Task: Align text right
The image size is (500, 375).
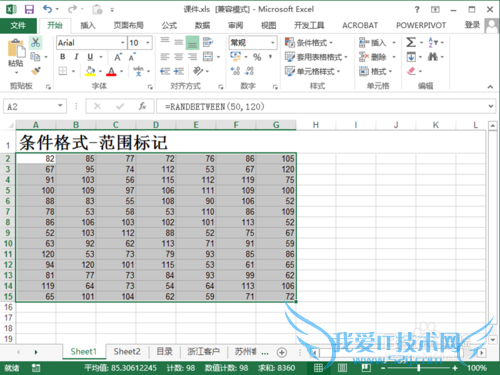Action: [192, 57]
